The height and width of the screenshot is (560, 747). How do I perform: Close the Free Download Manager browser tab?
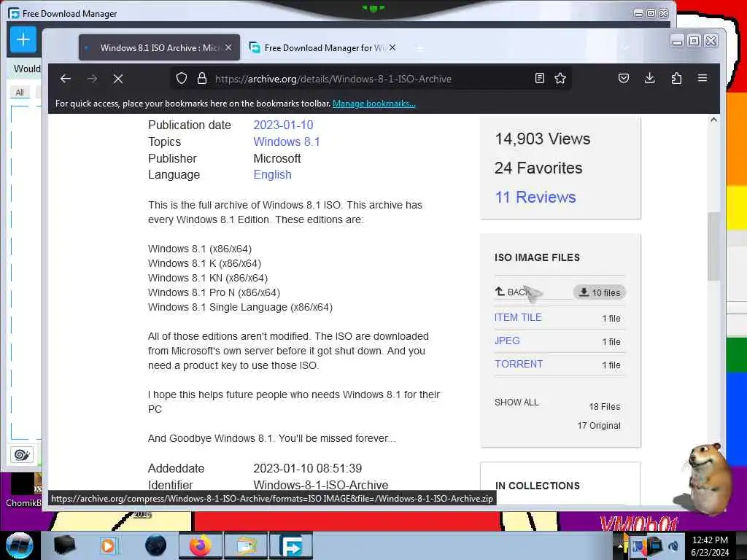point(392,47)
